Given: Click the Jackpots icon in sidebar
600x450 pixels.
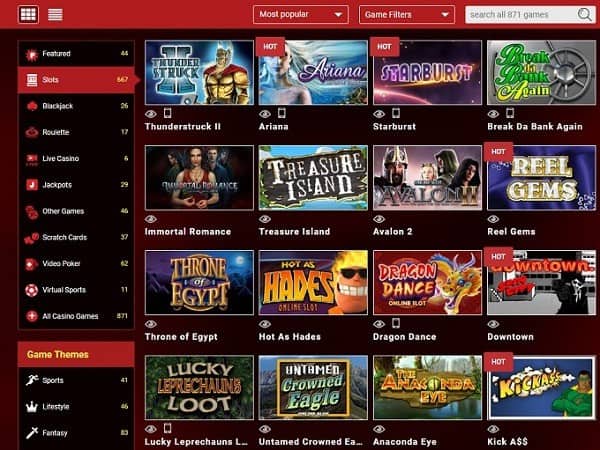Looking at the screenshot, I should click(x=32, y=185).
